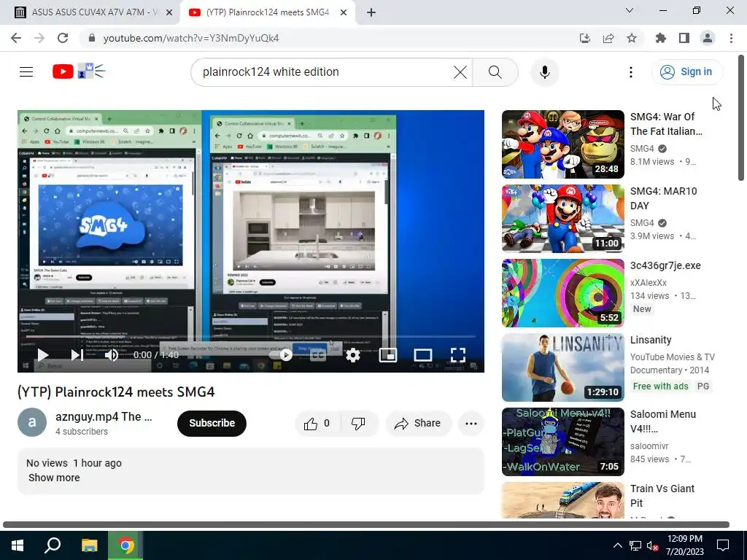Reload the page

pos(63,38)
